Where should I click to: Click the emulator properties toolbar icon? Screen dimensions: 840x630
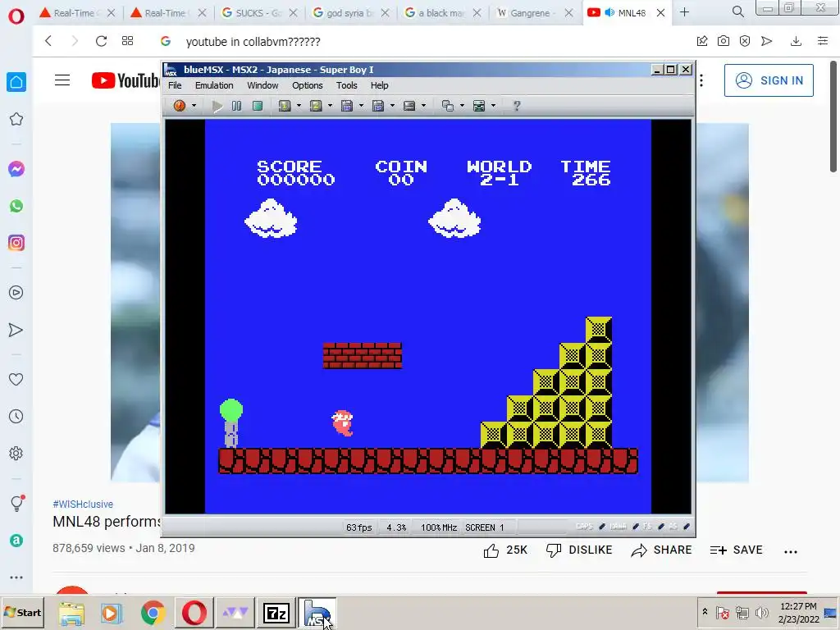click(479, 106)
